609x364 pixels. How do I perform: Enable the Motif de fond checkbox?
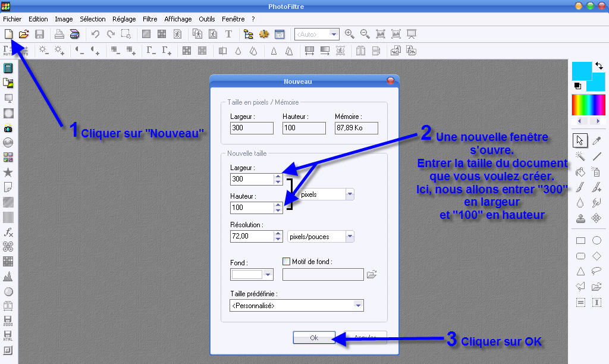pos(286,262)
